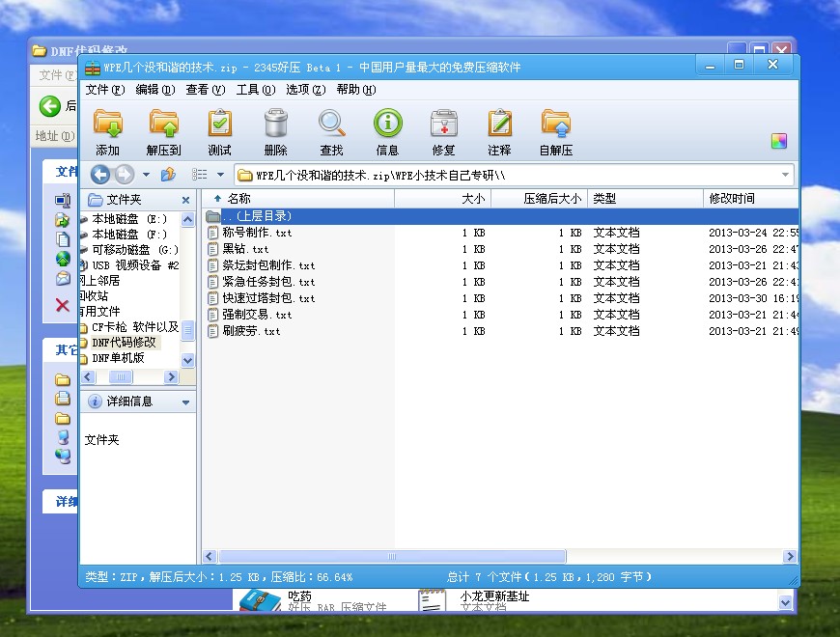
Task: Open the 编辑(E) menu
Action: click(155, 90)
